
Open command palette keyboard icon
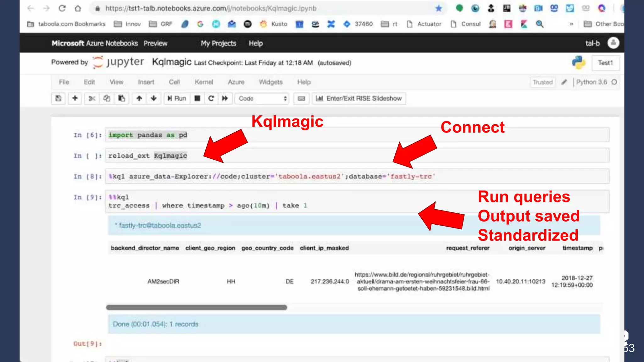301,98
